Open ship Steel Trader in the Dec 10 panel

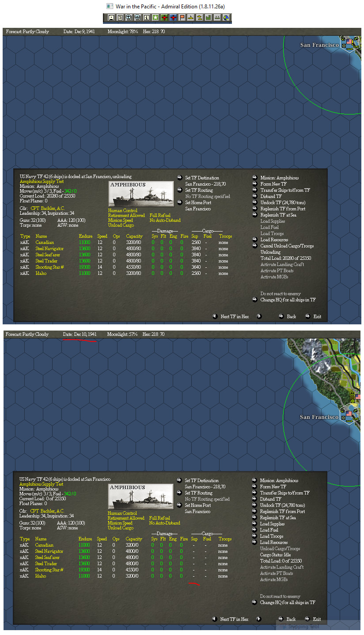tap(46, 563)
